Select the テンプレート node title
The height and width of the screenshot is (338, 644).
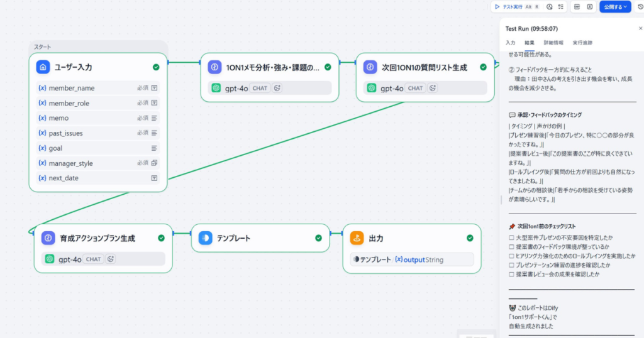point(233,238)
